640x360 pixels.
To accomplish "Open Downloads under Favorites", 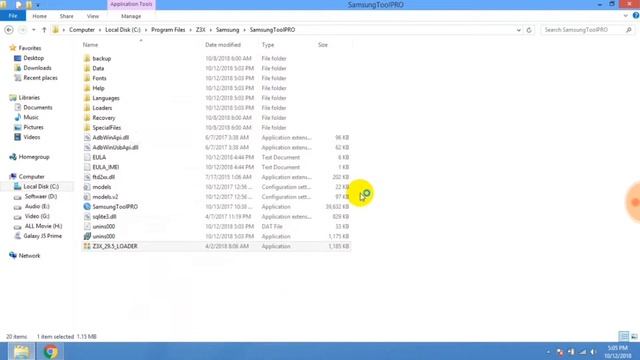I will pyautogui.click(x=37, y=68).
